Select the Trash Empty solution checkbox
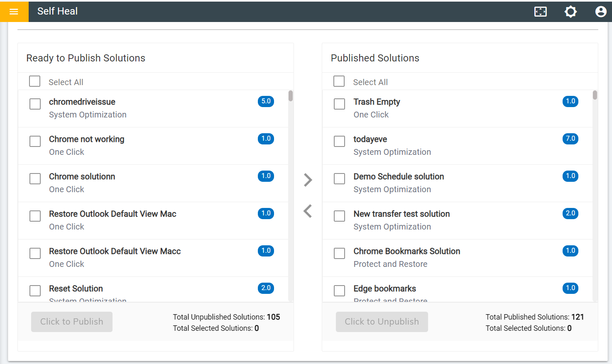The width and height of the screenshot is (612, 364). click(340, 104)
